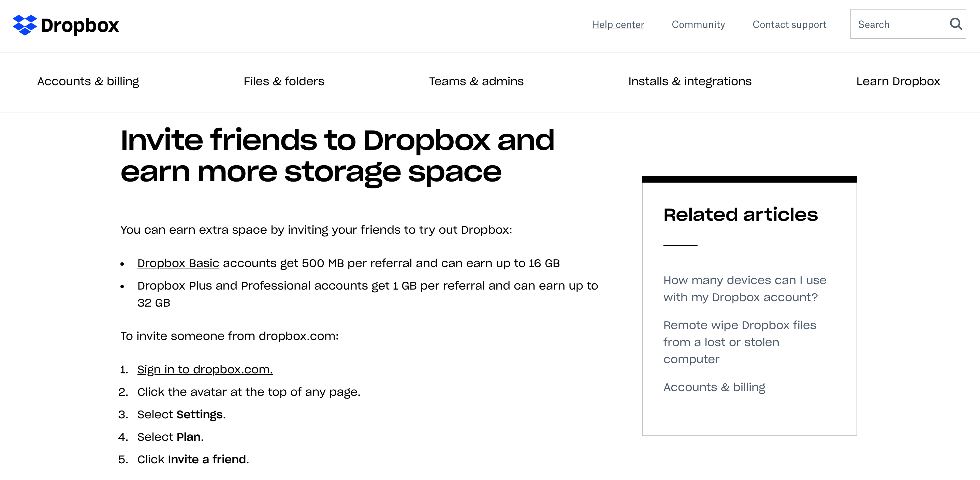Click the Sign in to dropbox.com link
The width and height of the screenshot is (980, 480).
click(x=205, y=369)
